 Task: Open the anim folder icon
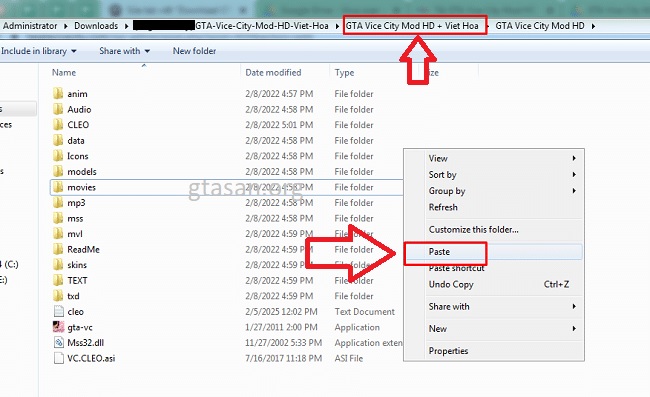(x=58, y=94)
